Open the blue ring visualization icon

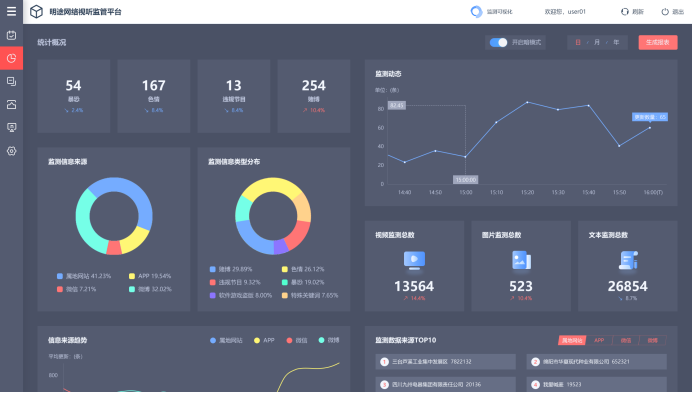(476, 11)
